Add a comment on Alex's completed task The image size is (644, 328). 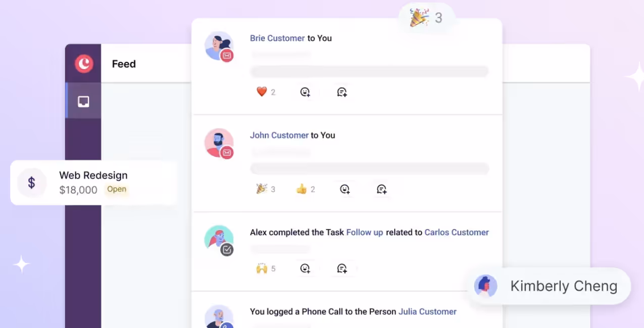pos(342,268)
